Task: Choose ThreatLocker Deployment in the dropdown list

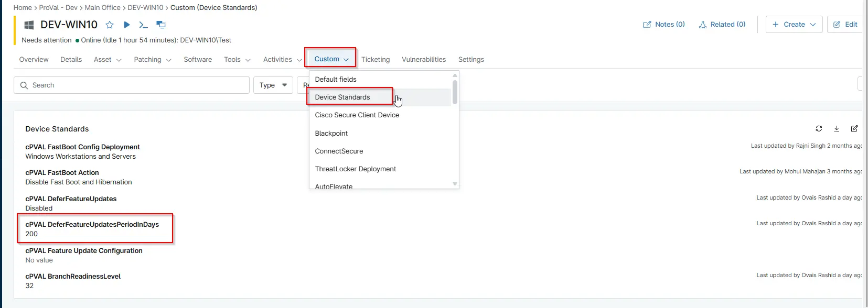Action: tap(355, 169)
